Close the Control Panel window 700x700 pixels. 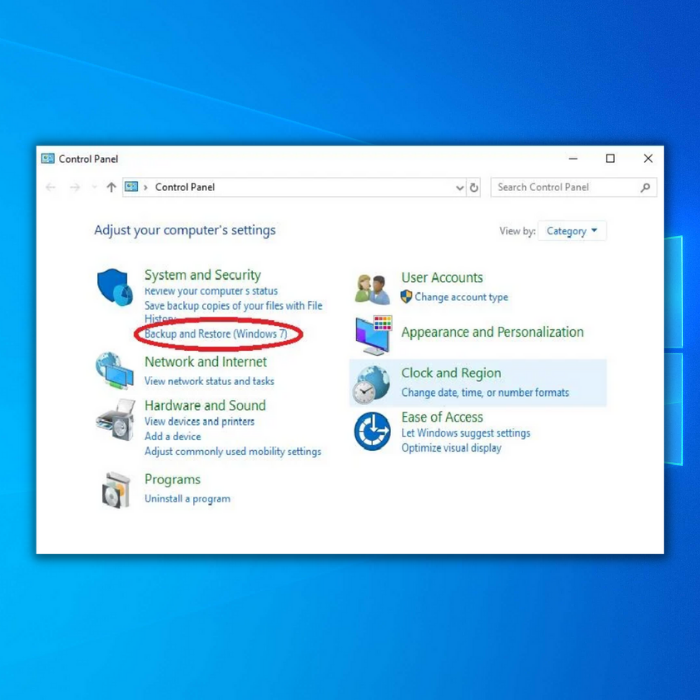pyautogui.click(x=648, y=158)
